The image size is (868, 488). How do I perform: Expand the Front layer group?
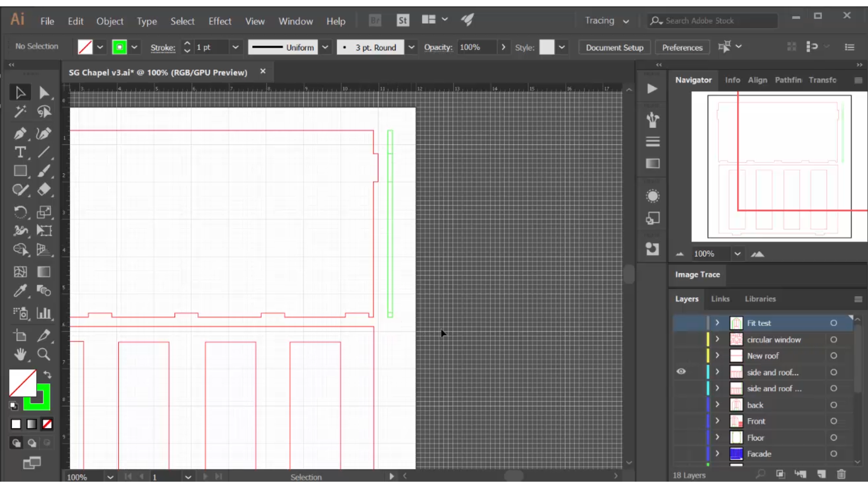click(717, 421)
